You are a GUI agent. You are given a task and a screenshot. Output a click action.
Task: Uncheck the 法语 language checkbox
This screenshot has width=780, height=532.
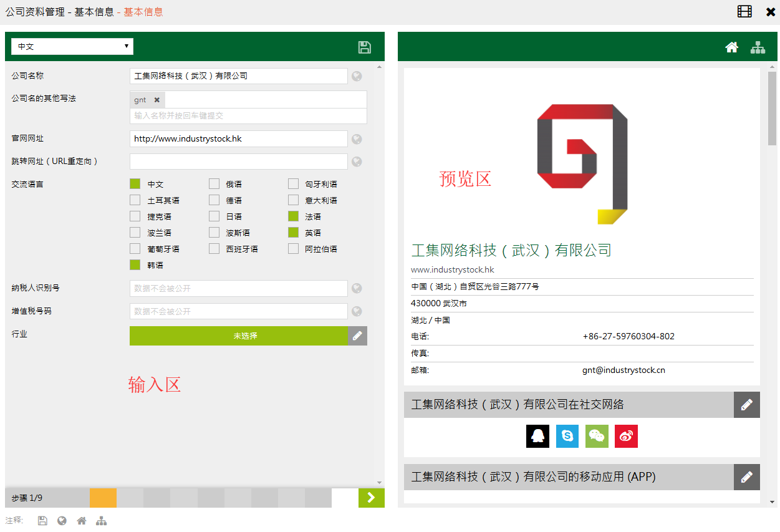pos(293,216)
